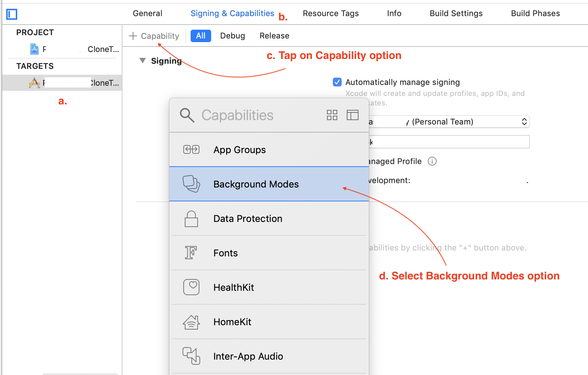Select the Release configuration filter
Viewport: 588px width, 375px height.
275,36
